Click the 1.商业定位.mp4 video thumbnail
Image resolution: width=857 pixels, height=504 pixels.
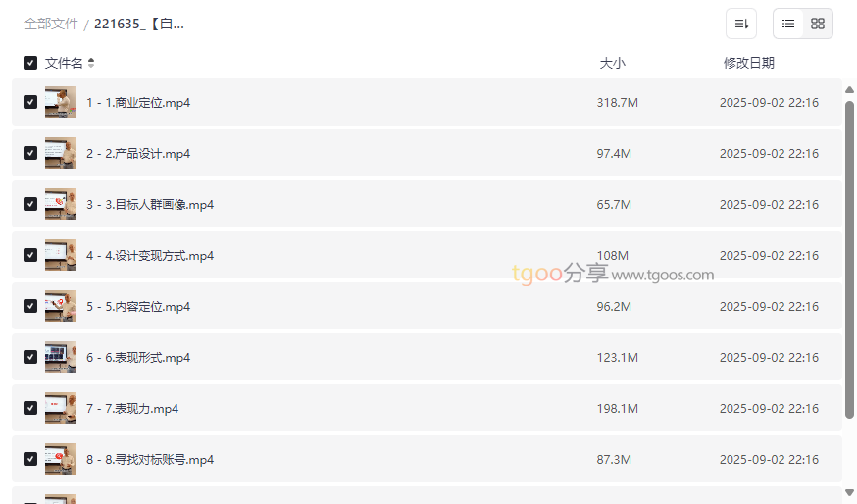click(x=61, y=102)
